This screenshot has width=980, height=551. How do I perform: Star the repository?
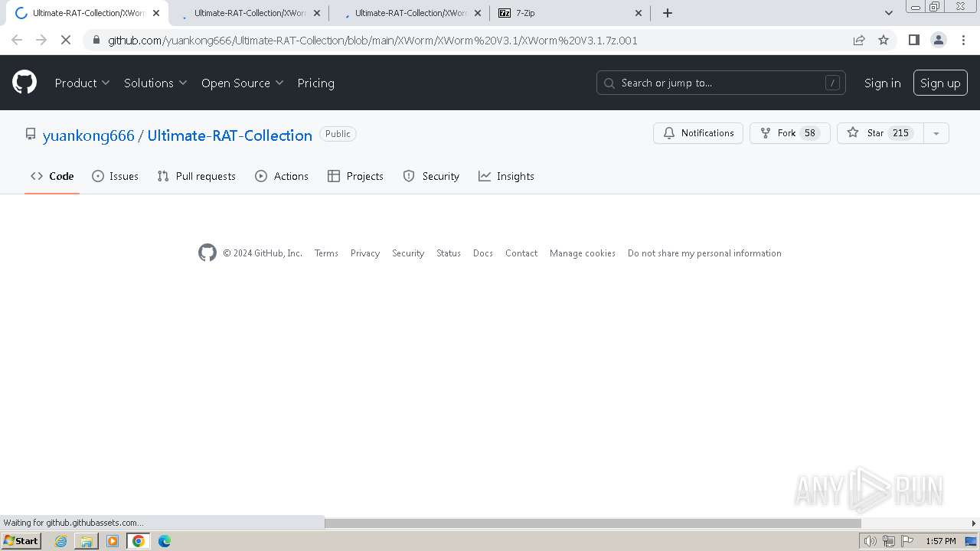tap(880, 133)
